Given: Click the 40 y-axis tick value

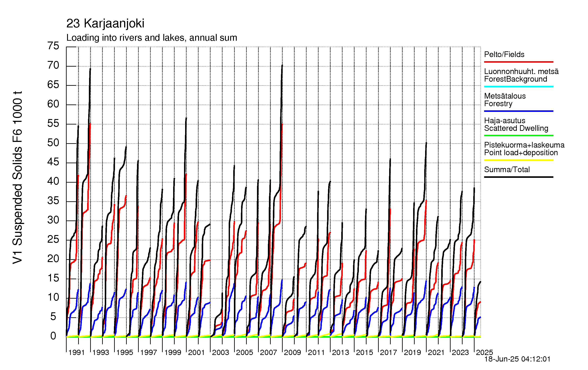Looking at the screenshot, I should click(x=53, y=181).
